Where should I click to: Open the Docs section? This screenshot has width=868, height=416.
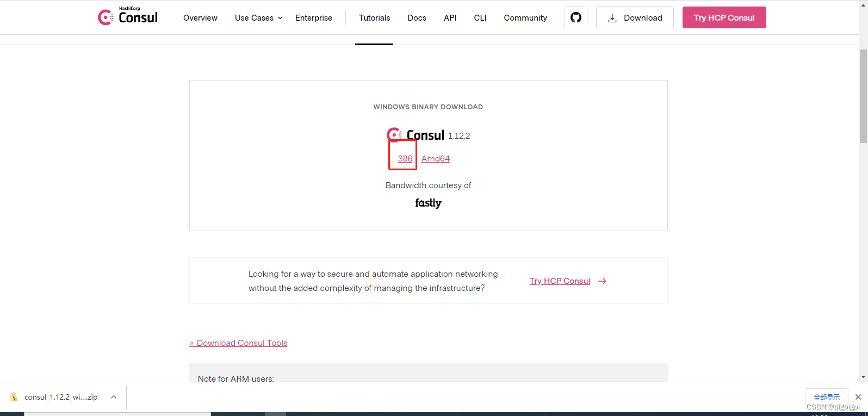point(417,18)
